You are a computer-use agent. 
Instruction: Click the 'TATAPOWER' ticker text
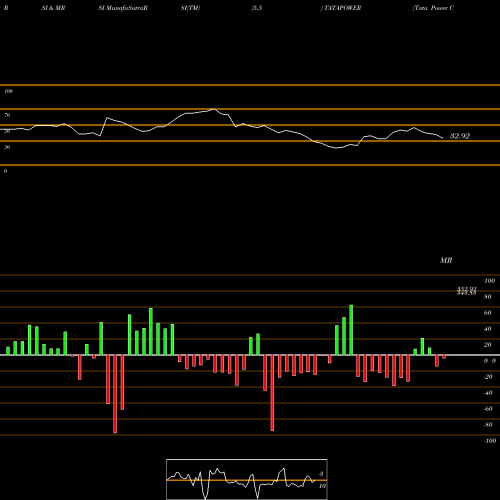coord(342,8)
